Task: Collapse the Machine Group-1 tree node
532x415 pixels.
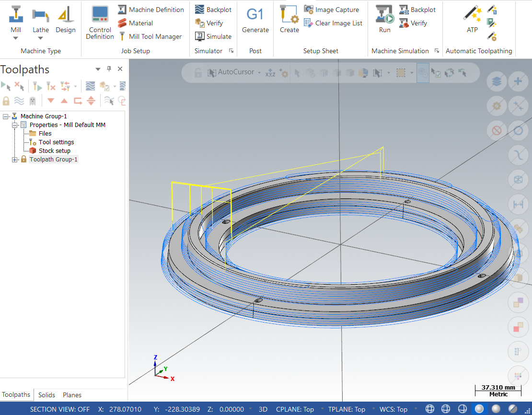Action: [5, 116]
